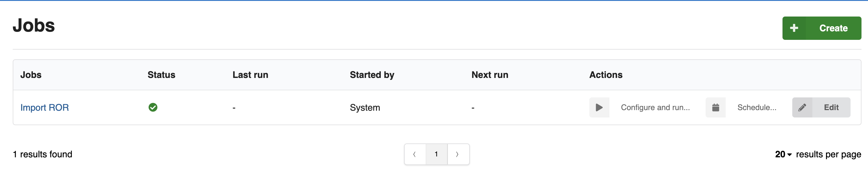Open the calendar icon to schedule the job
The width and height of the screenshot is (868, 183).
(716, 107)
